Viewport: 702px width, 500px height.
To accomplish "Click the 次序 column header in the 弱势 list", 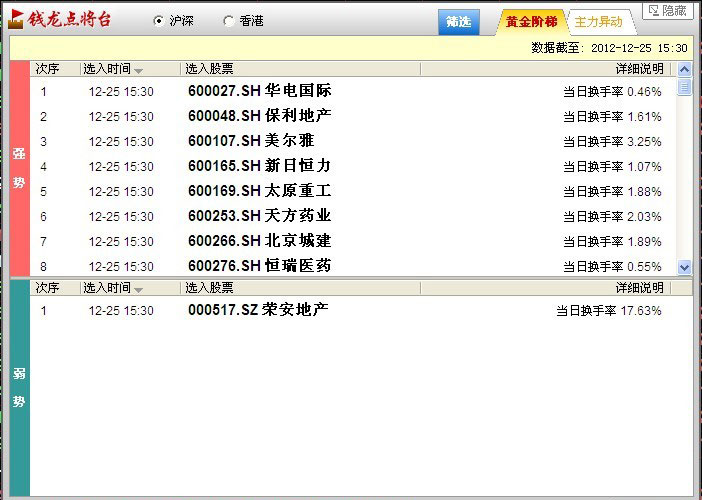I will pos(48,288).
